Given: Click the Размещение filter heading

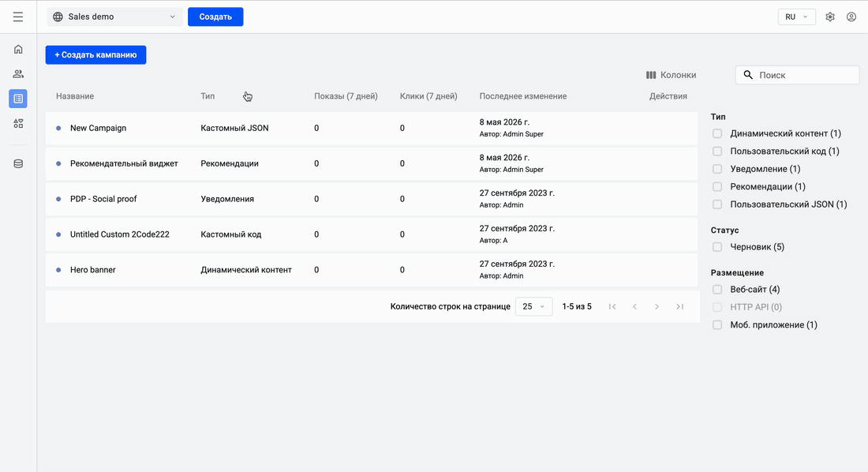Looking at the screenshot, I should coord(737,272).
